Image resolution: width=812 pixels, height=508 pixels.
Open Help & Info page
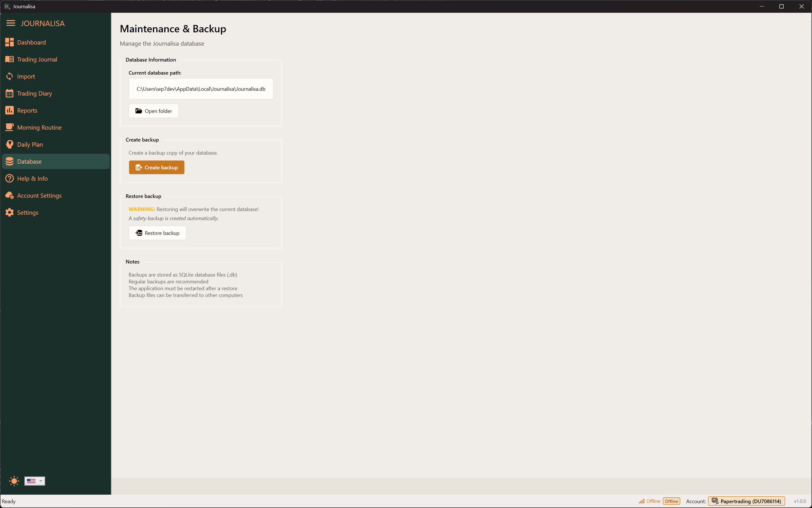[55, 178]
